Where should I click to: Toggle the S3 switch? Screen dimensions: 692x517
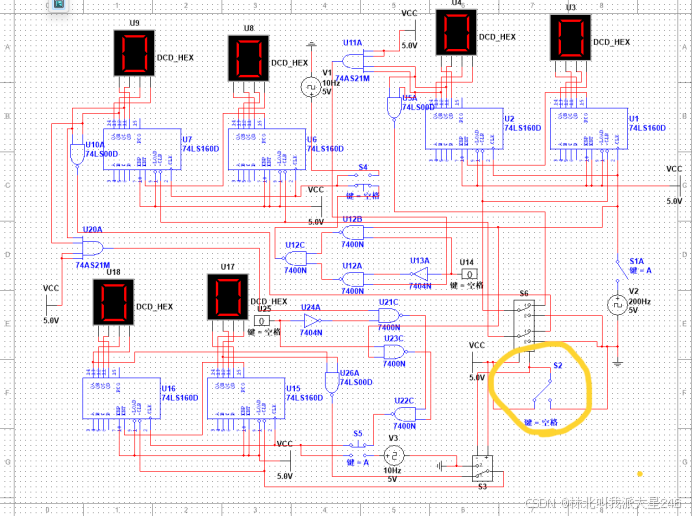(x=482, y=469)
